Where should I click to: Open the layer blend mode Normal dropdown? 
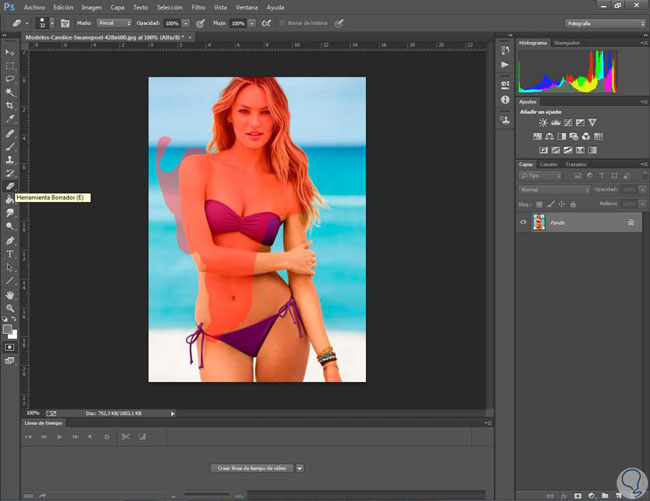tap(554, 188)
